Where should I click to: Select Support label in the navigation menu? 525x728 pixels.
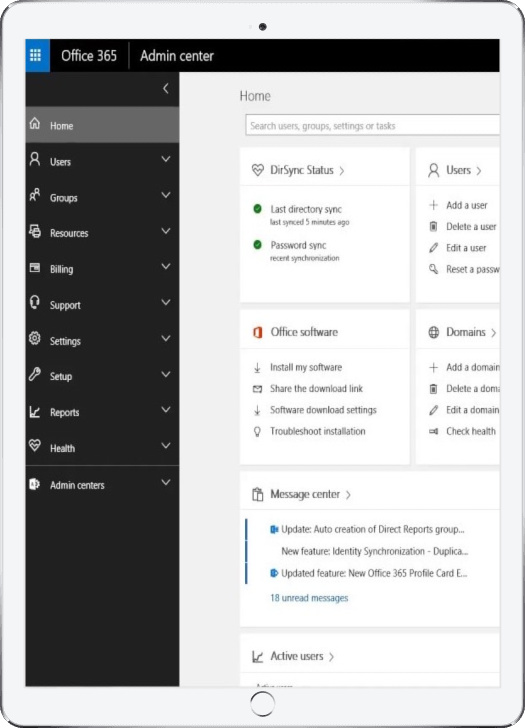click(x=65, y=305)
